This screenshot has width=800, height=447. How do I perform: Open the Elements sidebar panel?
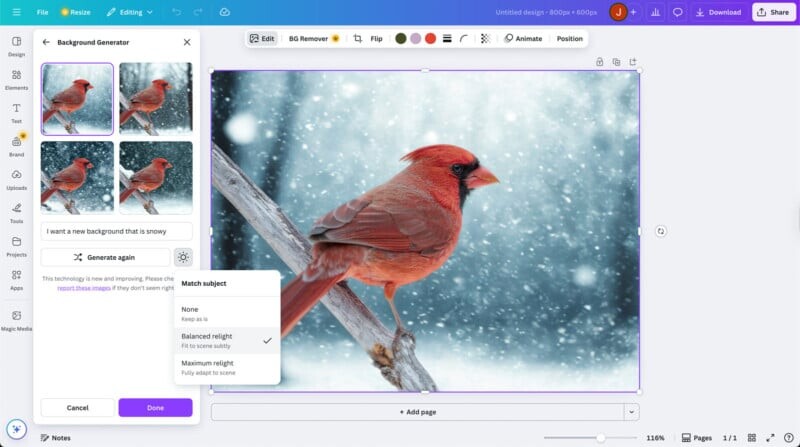point(17,79)
